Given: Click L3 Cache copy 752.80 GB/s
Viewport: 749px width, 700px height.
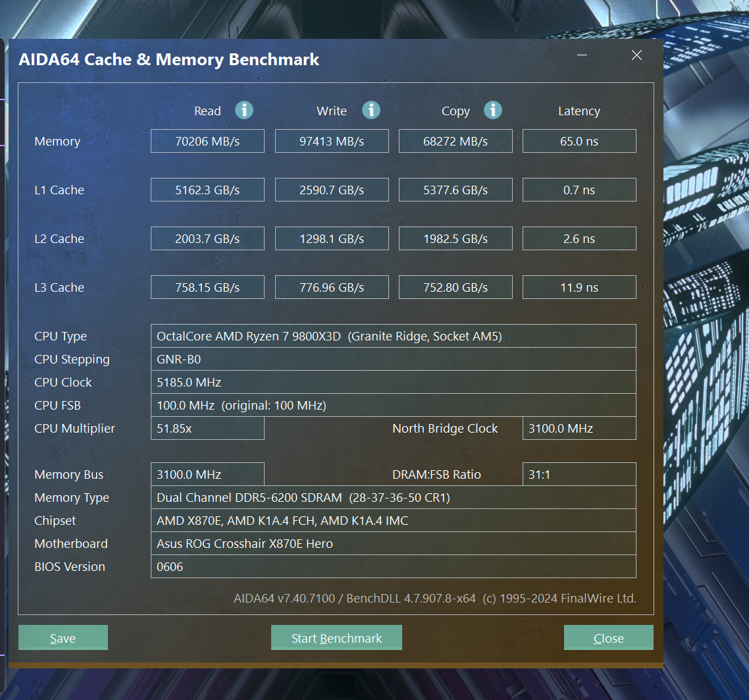Looking at the screenshot, I should 455,287.
